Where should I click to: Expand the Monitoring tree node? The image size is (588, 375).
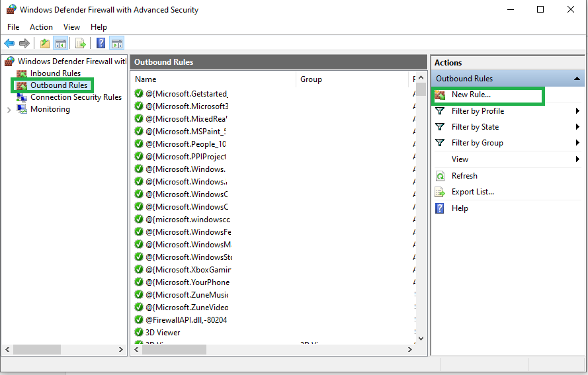[9, 110]
